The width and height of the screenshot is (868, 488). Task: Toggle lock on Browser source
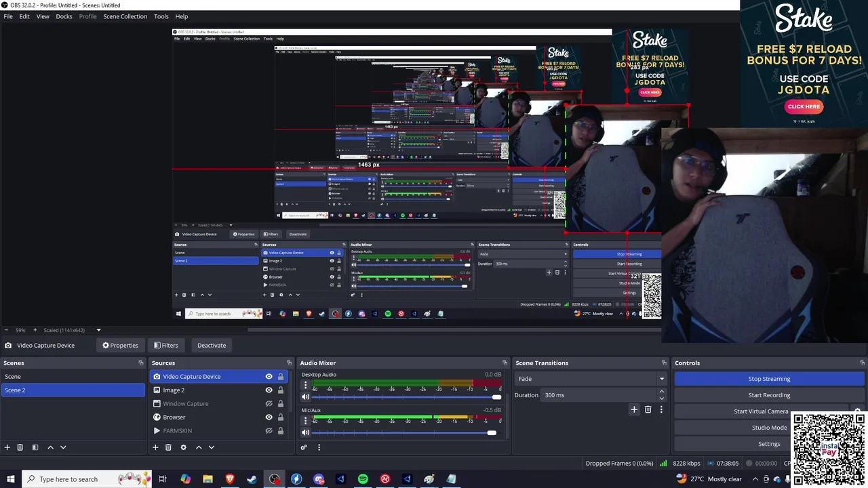point(281,418)
